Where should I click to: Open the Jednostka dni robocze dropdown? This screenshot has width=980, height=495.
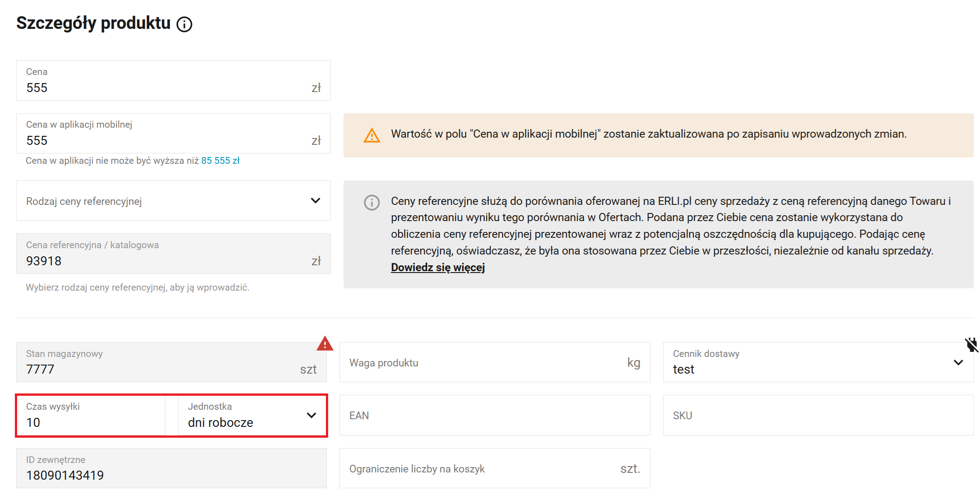point(252,416)
